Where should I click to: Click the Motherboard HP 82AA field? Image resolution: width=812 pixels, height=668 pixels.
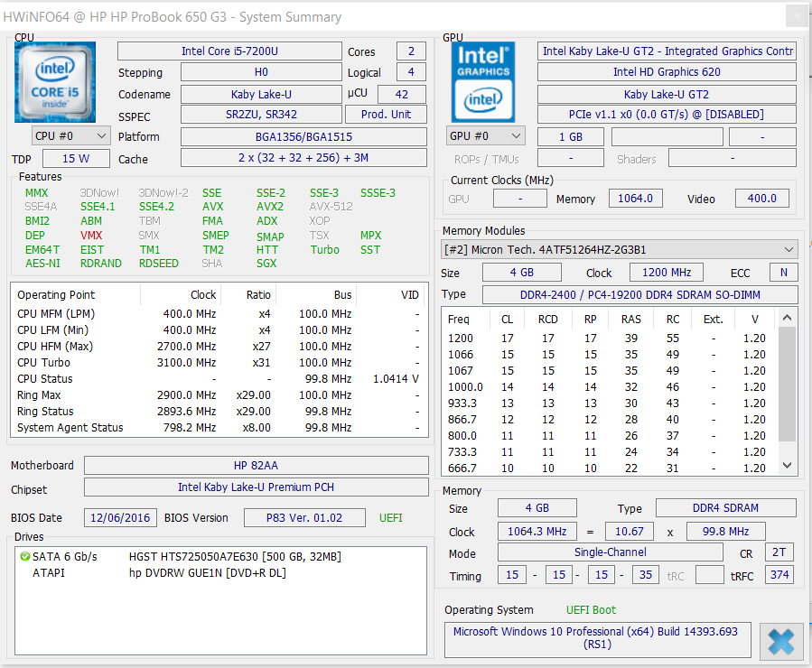257,466
